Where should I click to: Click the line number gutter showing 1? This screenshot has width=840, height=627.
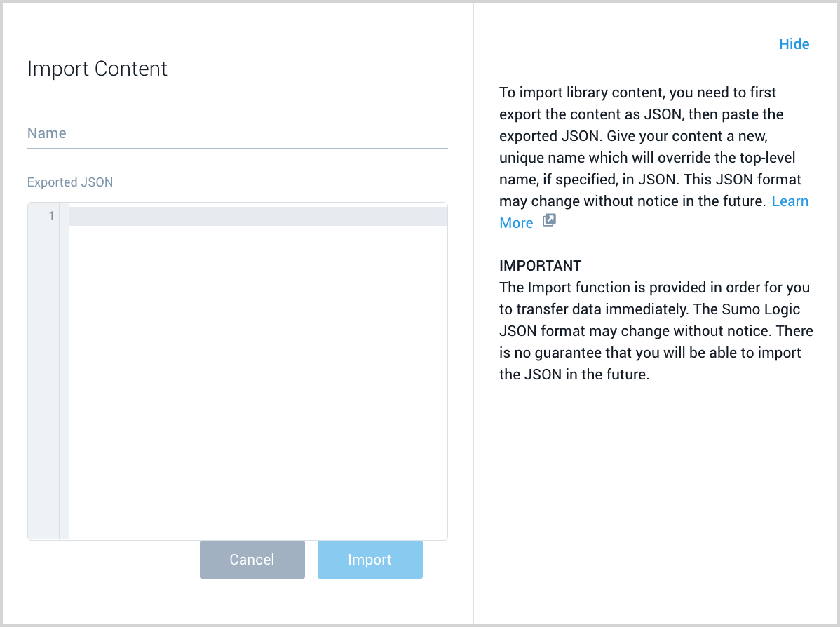coord(50,216)
